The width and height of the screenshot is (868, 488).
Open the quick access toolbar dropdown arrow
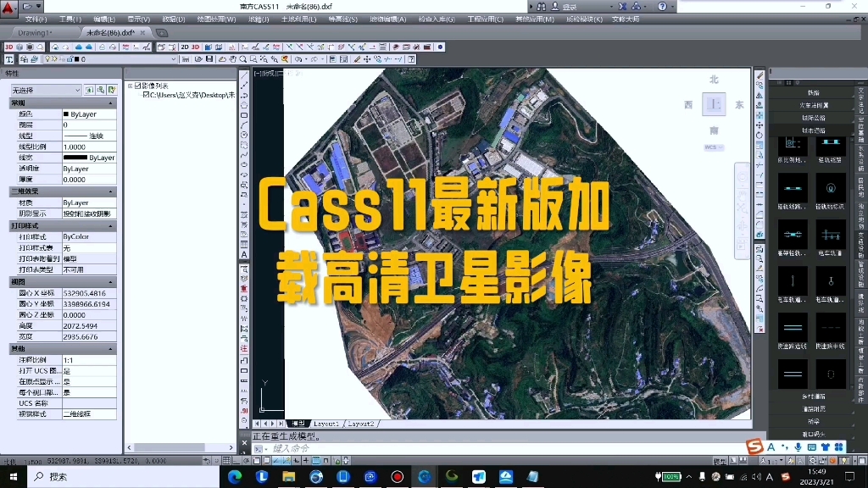point(39,7)
